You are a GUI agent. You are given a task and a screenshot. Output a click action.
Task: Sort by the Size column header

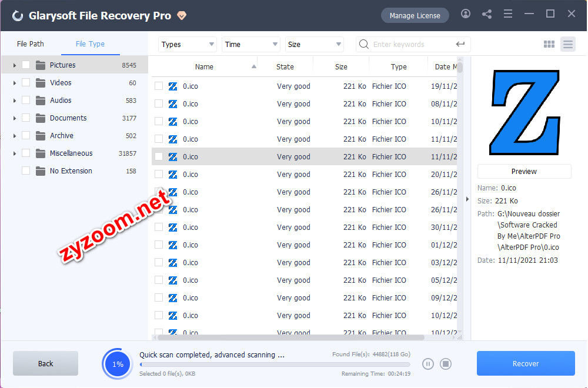[341, 67]
